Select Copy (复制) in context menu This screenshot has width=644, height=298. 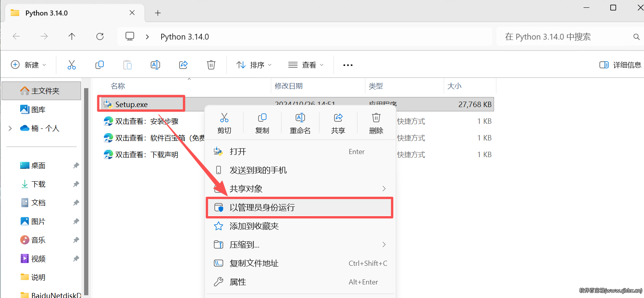point(262,123)
